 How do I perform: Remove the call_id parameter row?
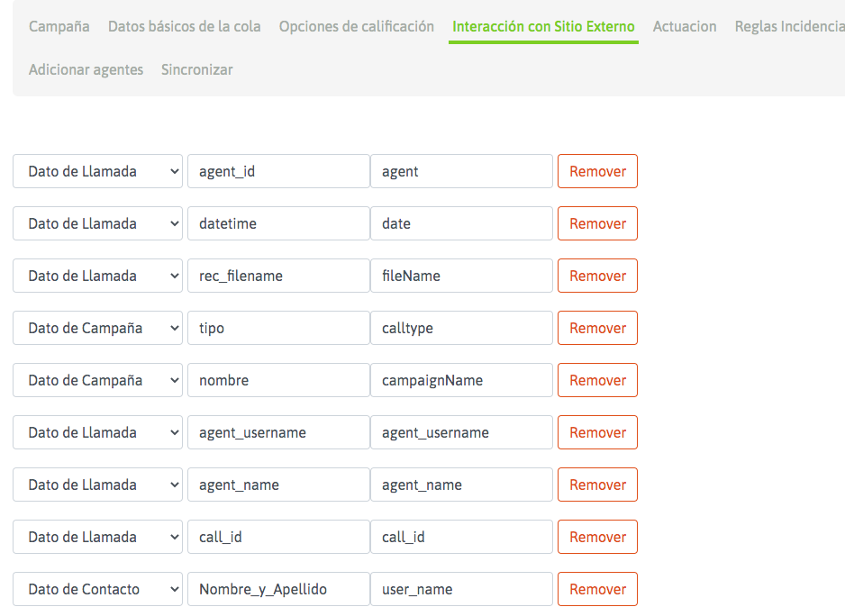(x=597, y=537)
